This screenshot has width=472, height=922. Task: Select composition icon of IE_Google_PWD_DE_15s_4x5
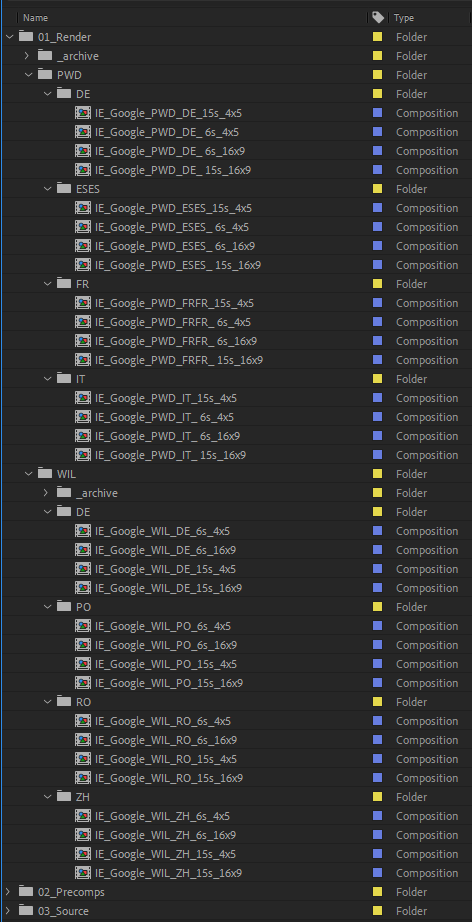click(83, 113)
